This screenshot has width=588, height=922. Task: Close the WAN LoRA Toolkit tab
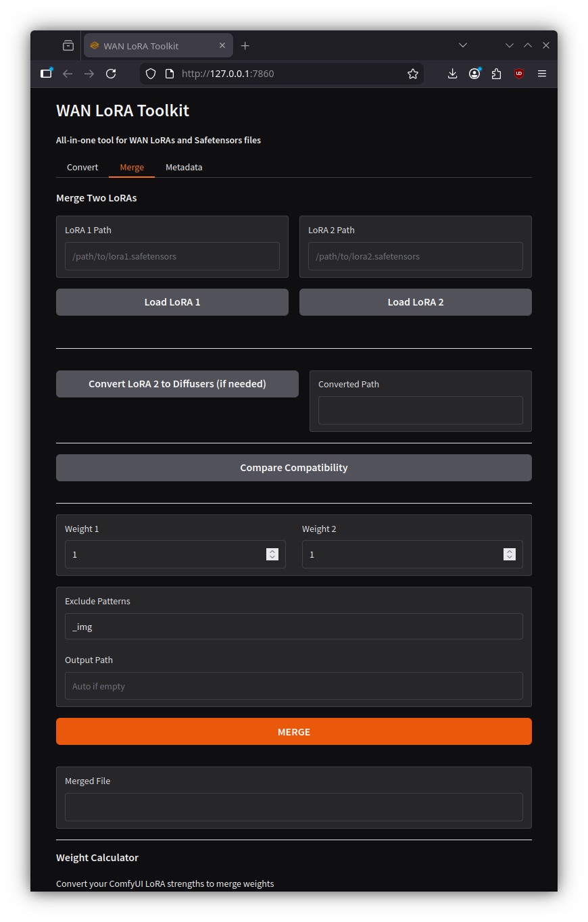click(222, 45)
